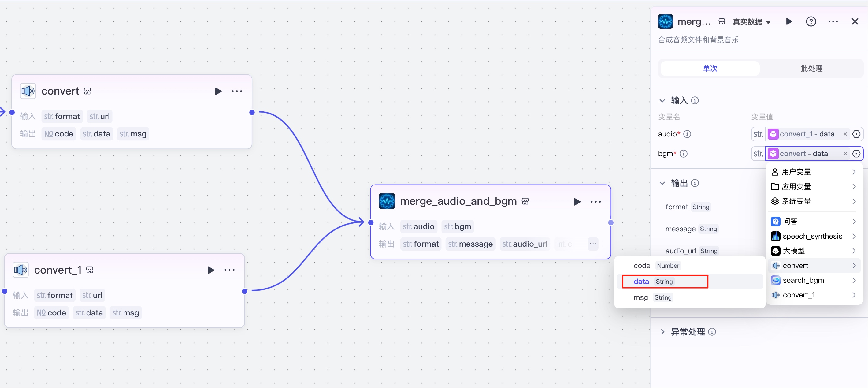Run the convert node with its play icon

click(x=218, y=91)
